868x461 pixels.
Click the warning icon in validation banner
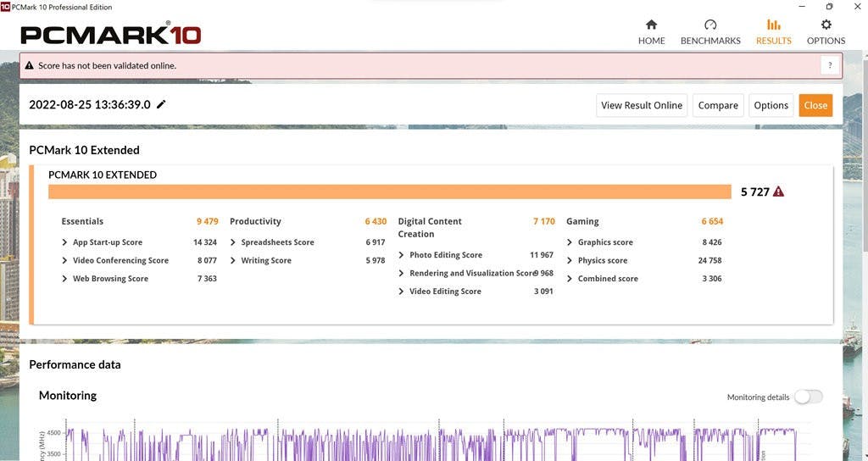pos(30,65)
